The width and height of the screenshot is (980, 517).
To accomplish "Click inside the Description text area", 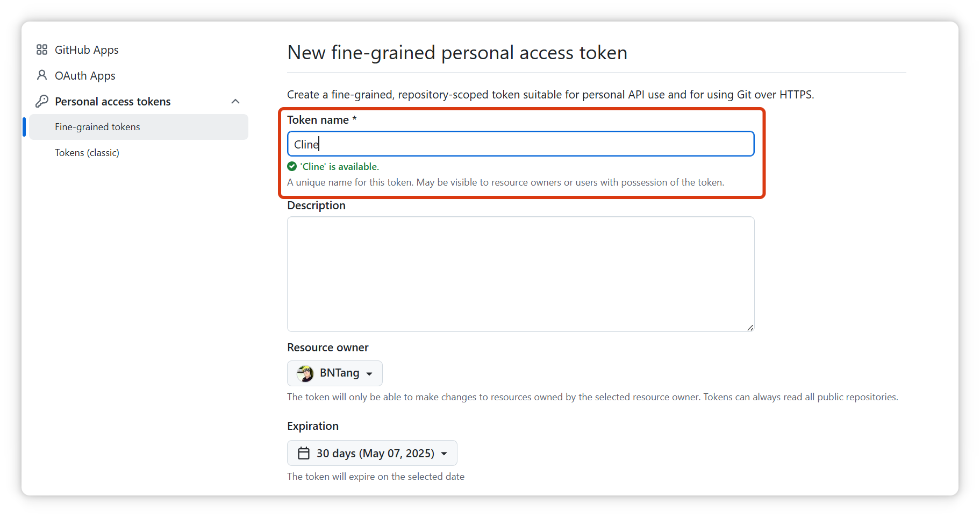I will click(520, 274).
